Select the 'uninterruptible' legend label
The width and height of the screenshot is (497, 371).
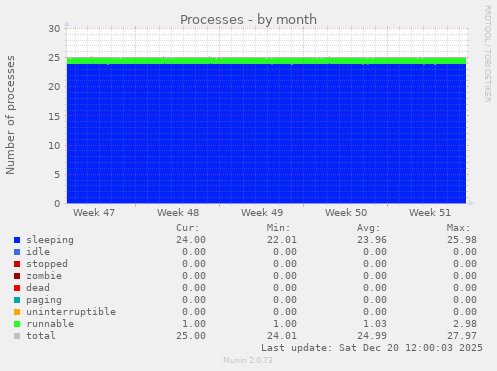(x=71, y=312)
